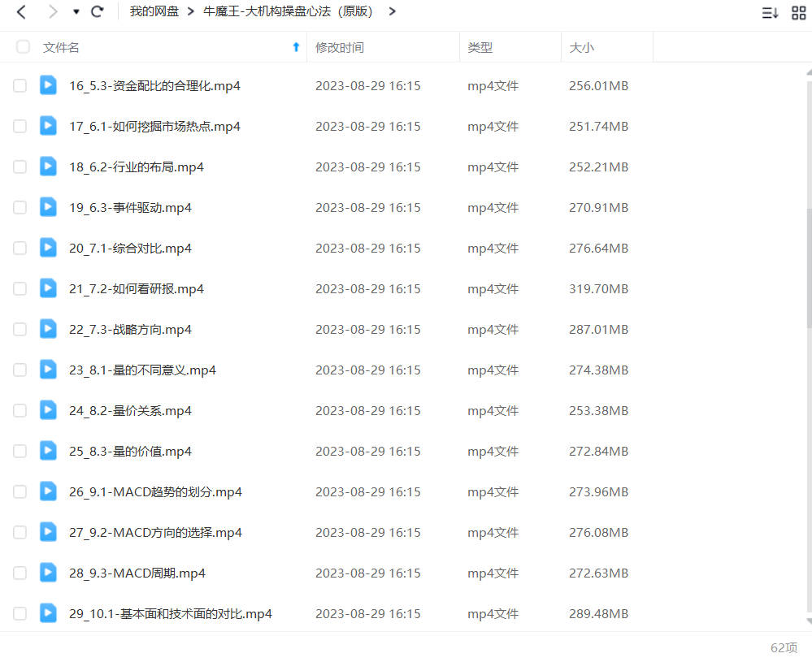Check the box for 29_10.1-基本面和技术面的对比.mp4
This screenshot has height=662, width=812.
(x=20, y=614)
